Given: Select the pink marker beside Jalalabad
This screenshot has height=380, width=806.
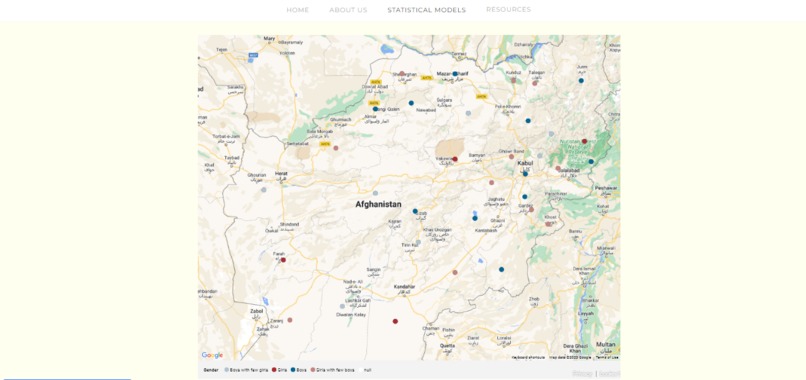Looking at the screenshot, I should [558, 168].
